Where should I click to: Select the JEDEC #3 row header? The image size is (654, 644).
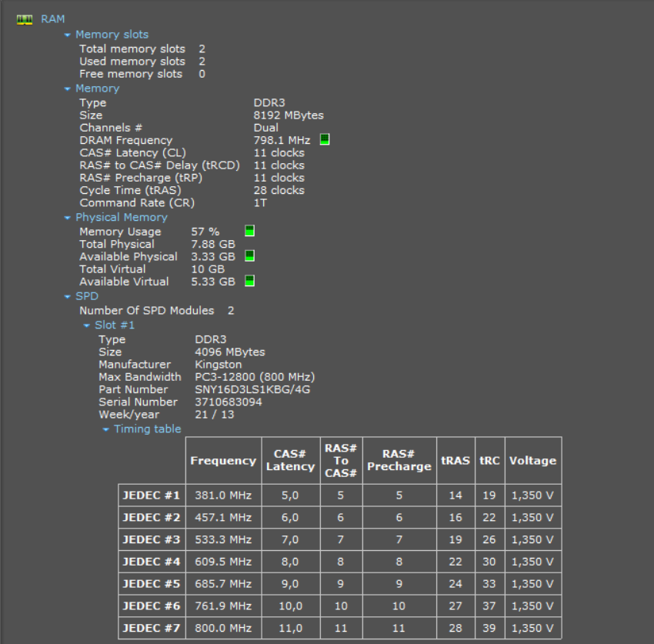click(x=152, y=539)
